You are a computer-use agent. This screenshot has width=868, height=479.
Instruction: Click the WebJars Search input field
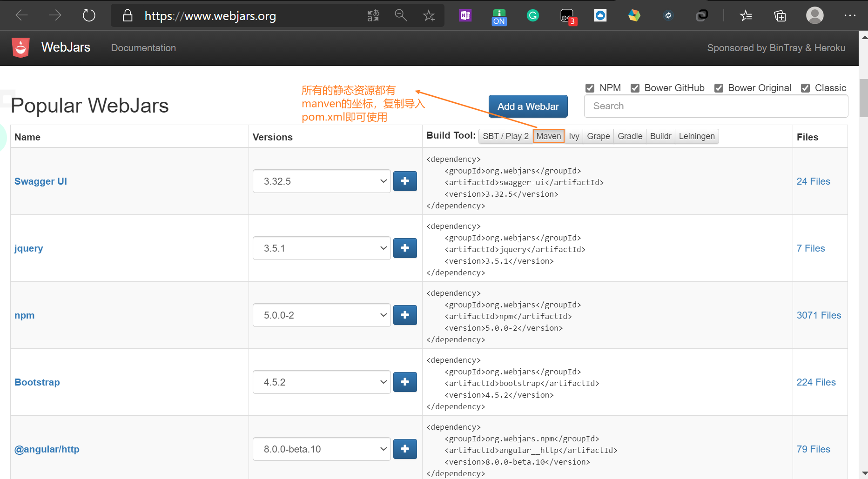(x=716, y=106)
